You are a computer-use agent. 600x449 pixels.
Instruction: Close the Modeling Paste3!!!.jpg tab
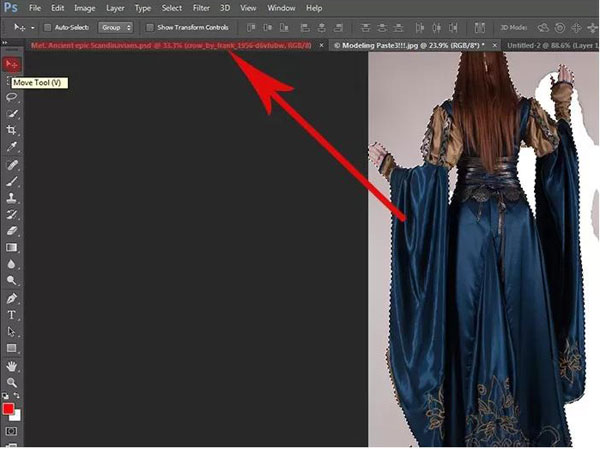495,46
